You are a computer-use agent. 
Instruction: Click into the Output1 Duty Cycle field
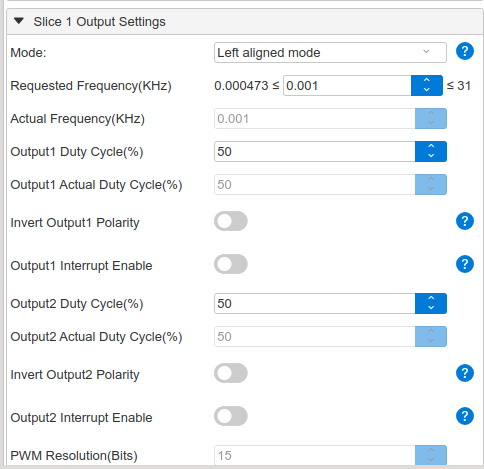[315, 152]
